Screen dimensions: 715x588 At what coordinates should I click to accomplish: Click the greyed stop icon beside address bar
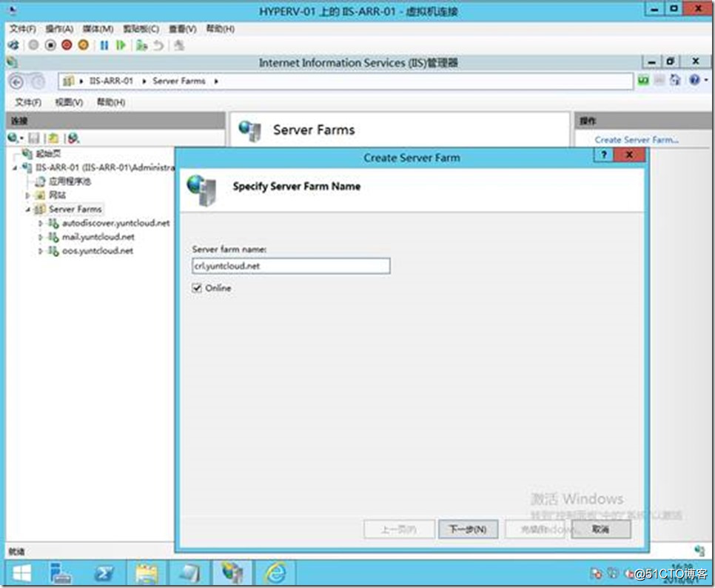[659, 80]
